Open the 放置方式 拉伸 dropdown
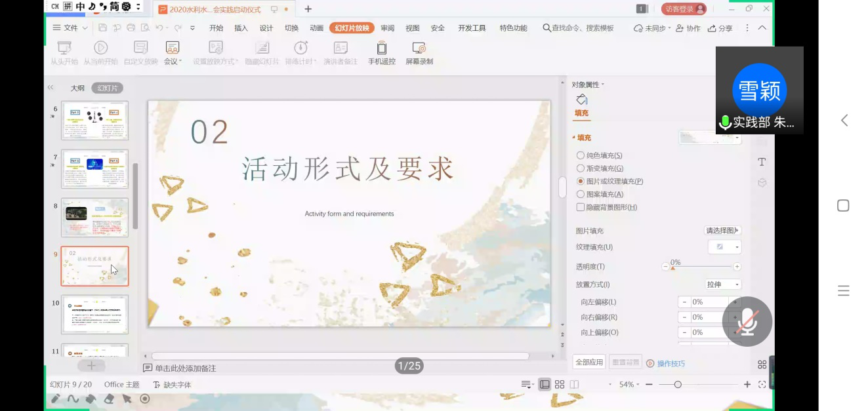This screenshot has width=868, height=411. 722,284
